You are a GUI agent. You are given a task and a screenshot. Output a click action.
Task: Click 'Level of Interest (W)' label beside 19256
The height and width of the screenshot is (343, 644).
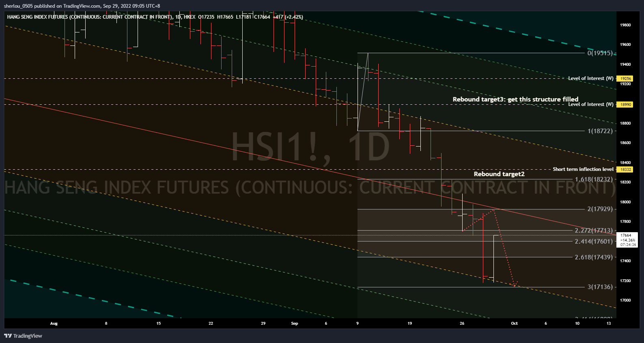point(591,78)
